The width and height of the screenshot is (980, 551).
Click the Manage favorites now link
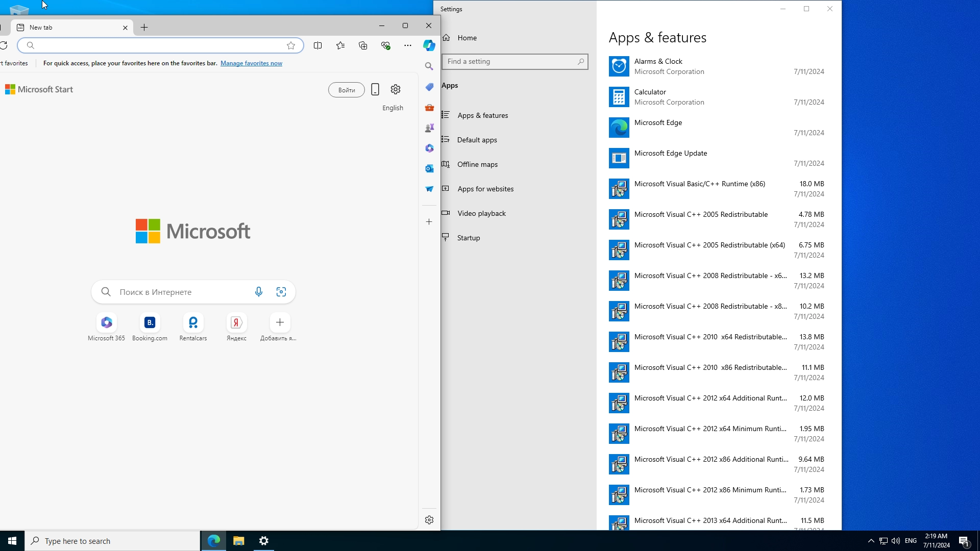pyautogui.click(x=251, y=63)
